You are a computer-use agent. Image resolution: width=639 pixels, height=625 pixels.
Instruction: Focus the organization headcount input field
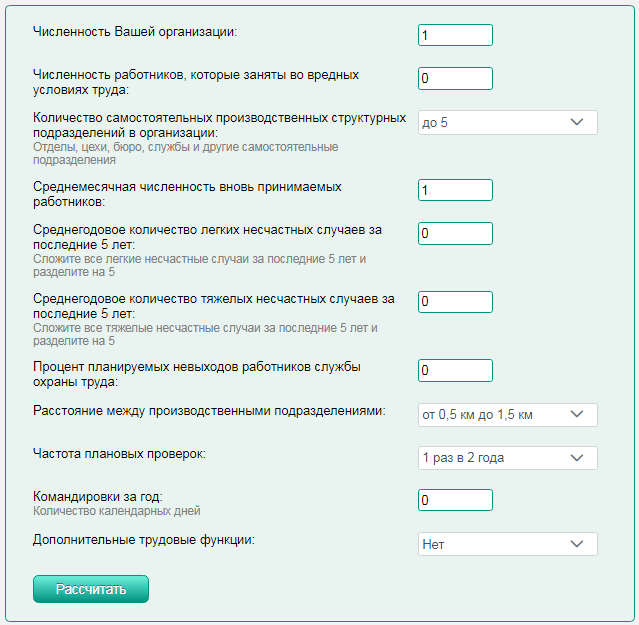click(x=455, y=35)
